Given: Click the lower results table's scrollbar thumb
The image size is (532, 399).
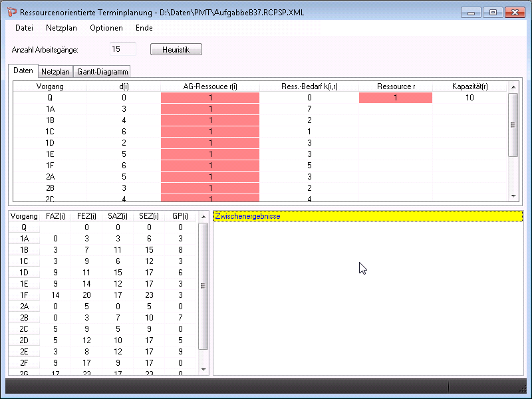Looking at the screenshot, I should click(x=203, y=286).
